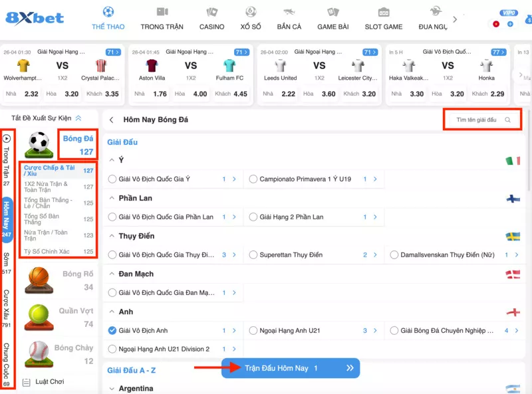Viewport: 532px width, 394px height.
Task: Collapse the Ý country section
Action: pyautogui.click(x=112, y=160)
